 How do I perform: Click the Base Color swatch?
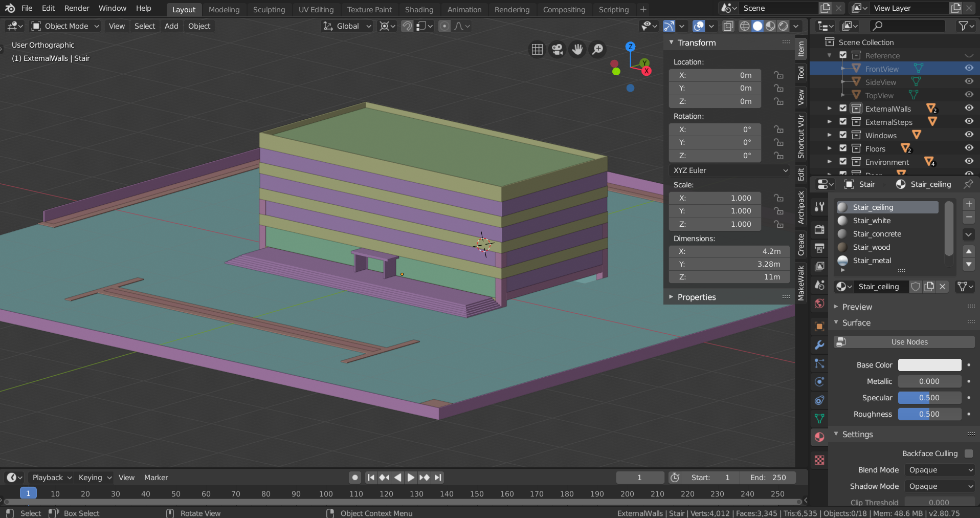(929, 365)
